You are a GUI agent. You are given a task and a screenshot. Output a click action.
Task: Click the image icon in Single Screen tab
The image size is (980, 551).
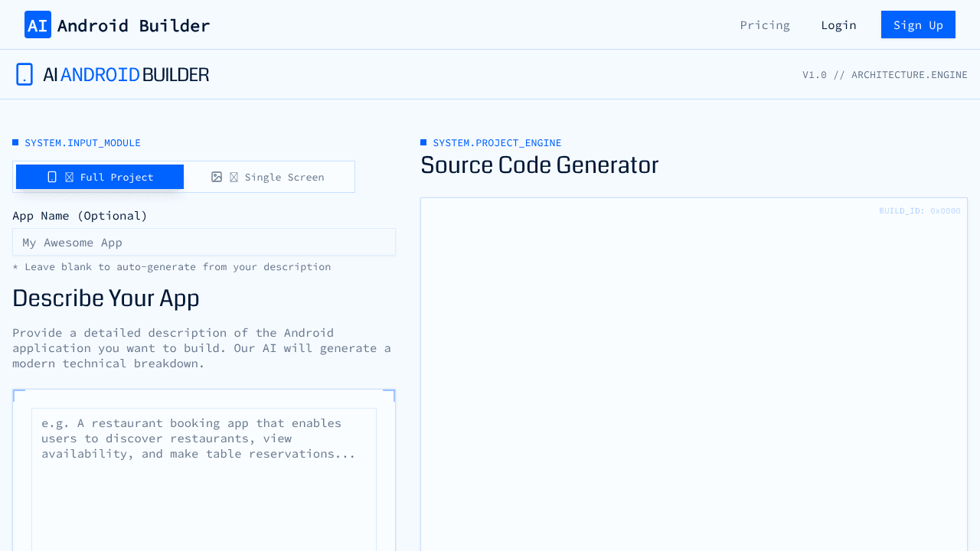[x=217, y=177]
